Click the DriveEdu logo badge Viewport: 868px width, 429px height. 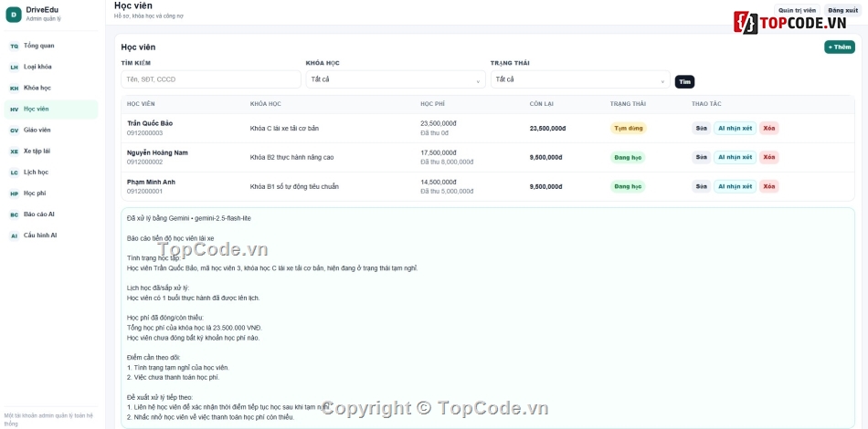[14, 15]
